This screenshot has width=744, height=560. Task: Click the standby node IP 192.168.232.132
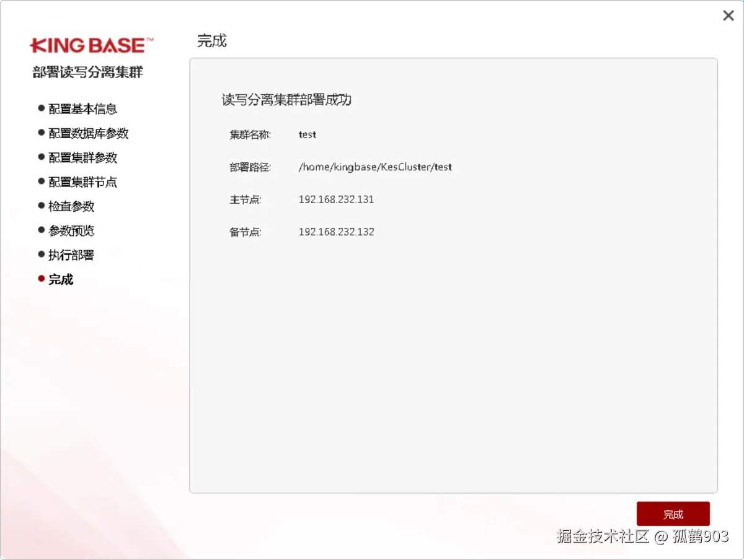click(336, 232)
